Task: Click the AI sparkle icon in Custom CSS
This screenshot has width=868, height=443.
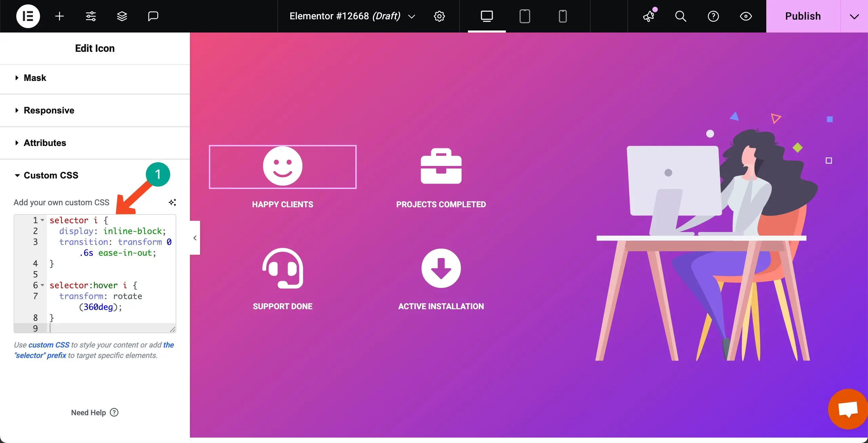Action: point(173,202)
